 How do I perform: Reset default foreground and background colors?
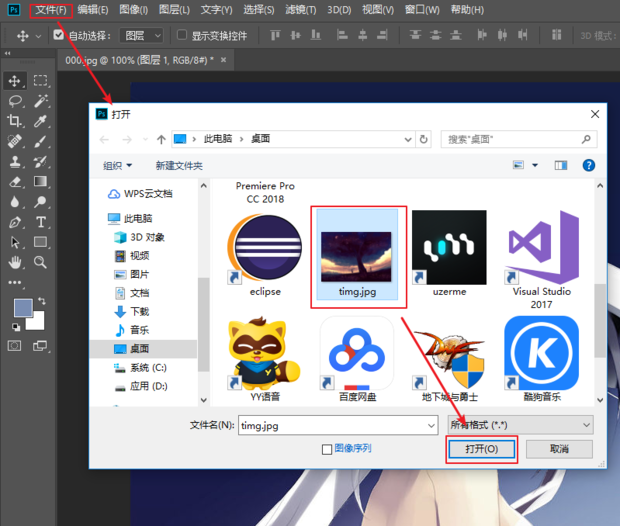pos(16,327)
